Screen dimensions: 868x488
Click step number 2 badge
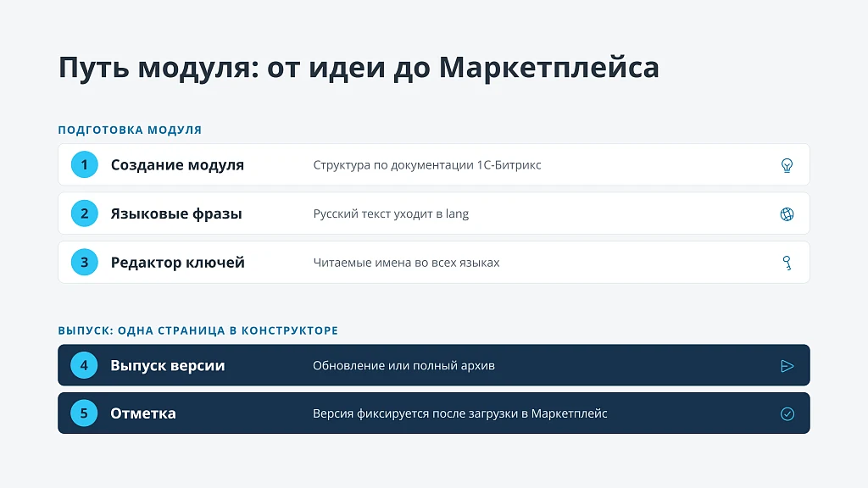pyautogui.click(x=84, y=213)
